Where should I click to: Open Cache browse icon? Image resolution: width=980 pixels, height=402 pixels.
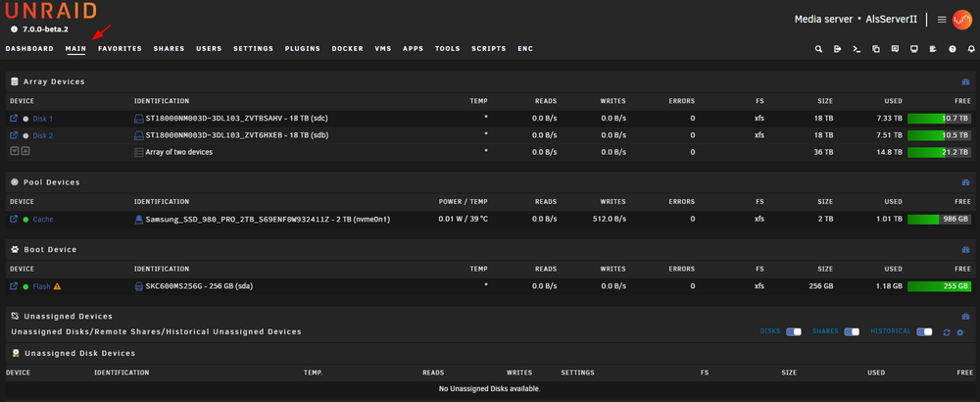(14, 219)
